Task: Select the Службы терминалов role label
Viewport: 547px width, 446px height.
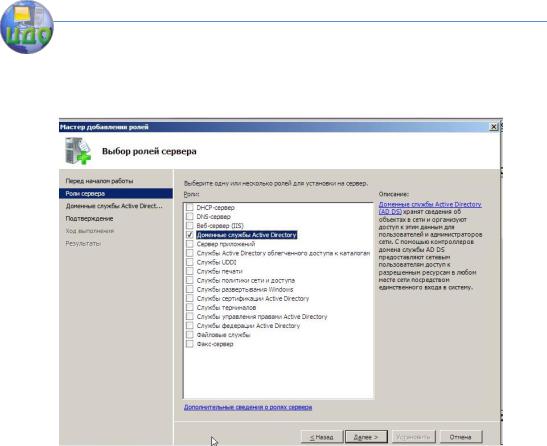Action: point(226,307)
